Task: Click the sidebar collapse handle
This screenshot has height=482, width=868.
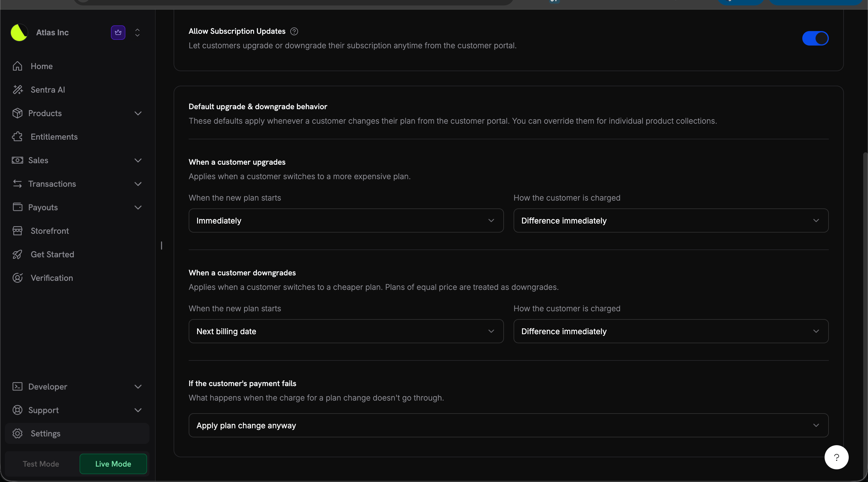Action: click(162, 246)
